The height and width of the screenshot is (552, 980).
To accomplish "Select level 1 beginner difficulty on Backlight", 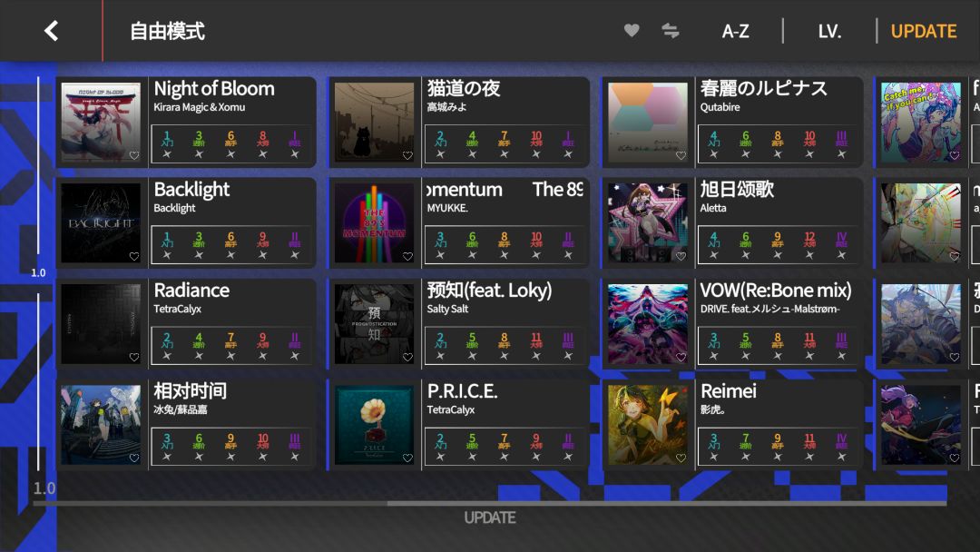I will click(167, 245).
